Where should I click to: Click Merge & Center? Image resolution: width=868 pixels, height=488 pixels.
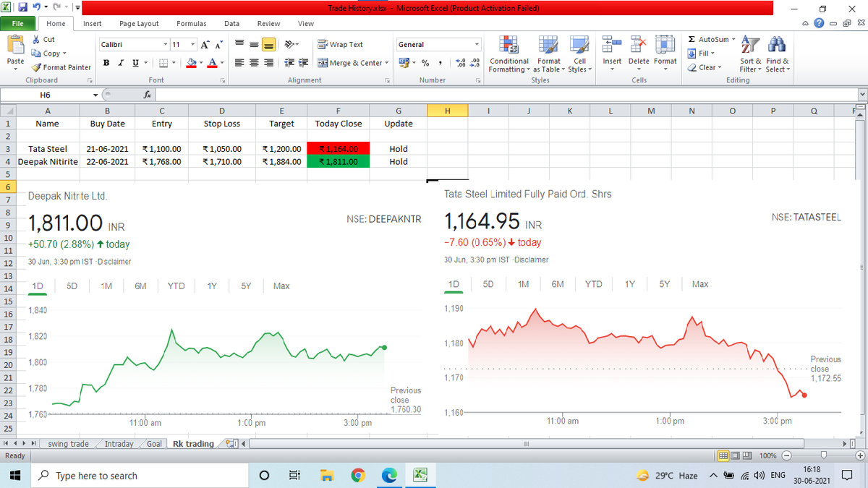350,63
